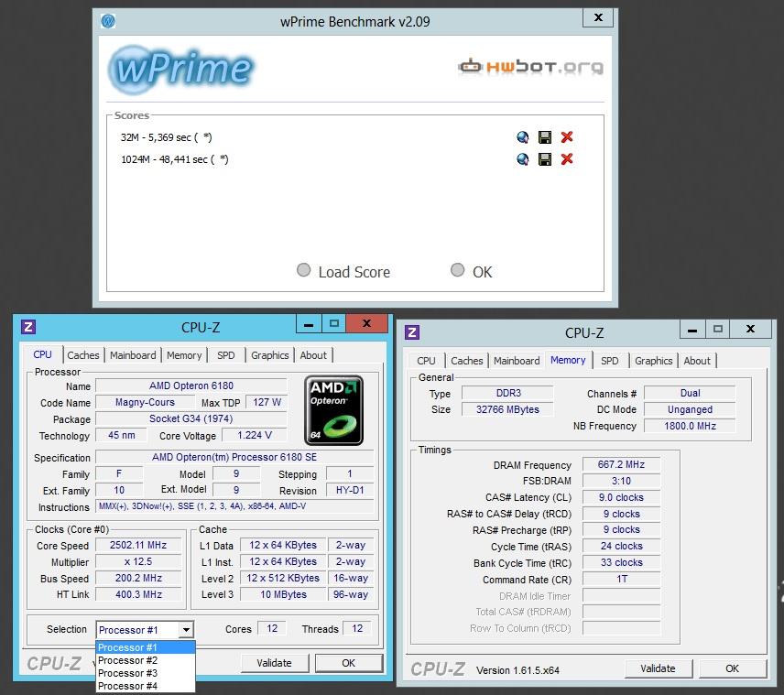Click the Package Socket G34 (1974) value
This screenshot has width=784, height=695.
pos(191,418)
